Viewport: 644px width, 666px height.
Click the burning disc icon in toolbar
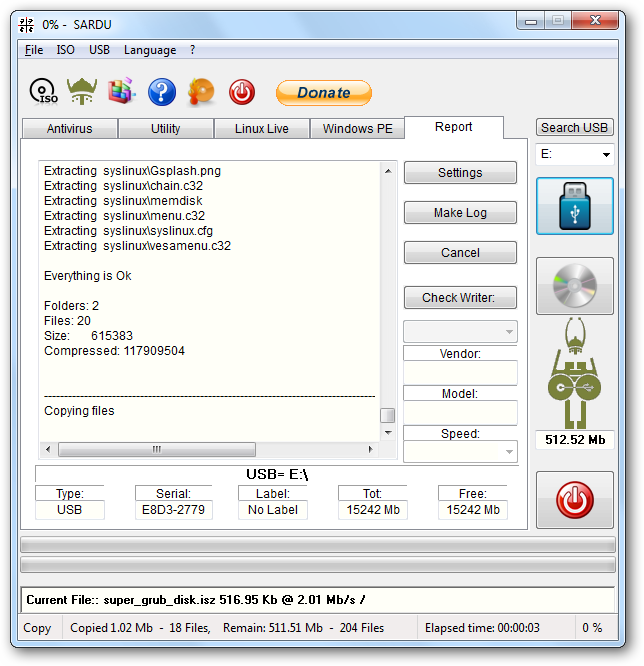(x=201, y=92)
